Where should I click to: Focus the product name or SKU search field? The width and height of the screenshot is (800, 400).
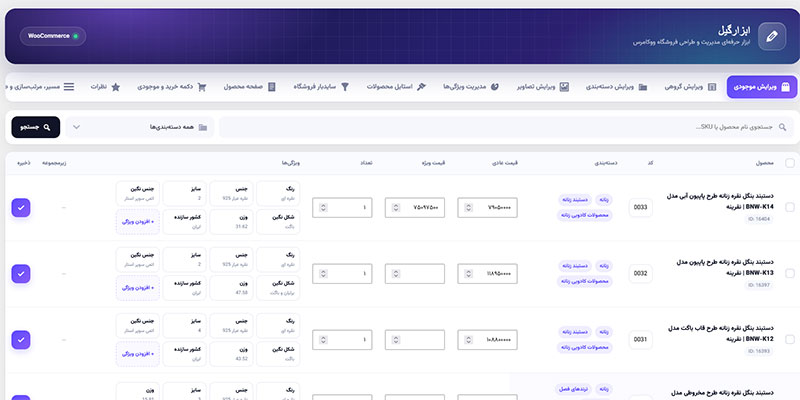coord(506,127)
